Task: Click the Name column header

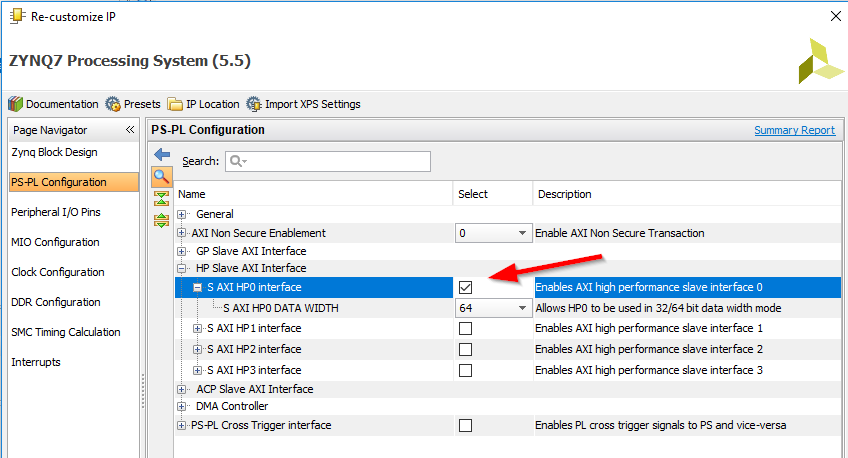Action: [x=314, y=194]
